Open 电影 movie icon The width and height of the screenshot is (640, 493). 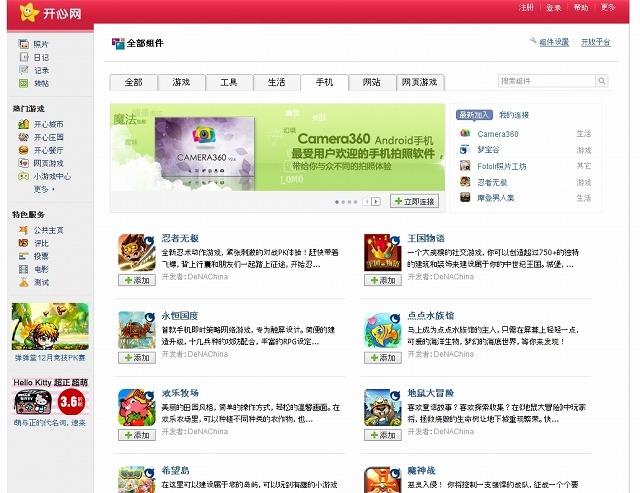pos(24,269)
